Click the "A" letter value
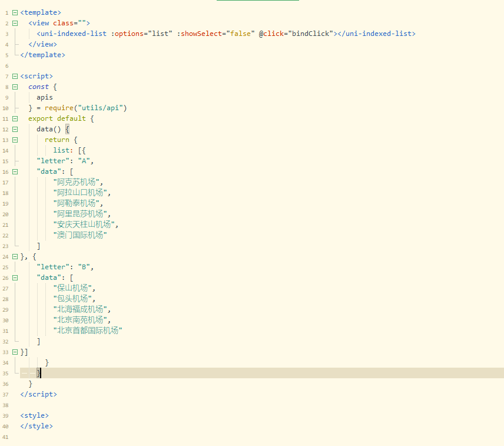 pyautogui.click(x=84, y=161)
